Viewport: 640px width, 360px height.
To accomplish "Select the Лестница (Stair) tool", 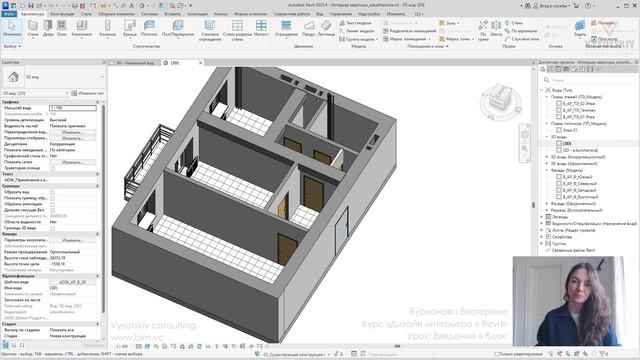I will point(326,29).
